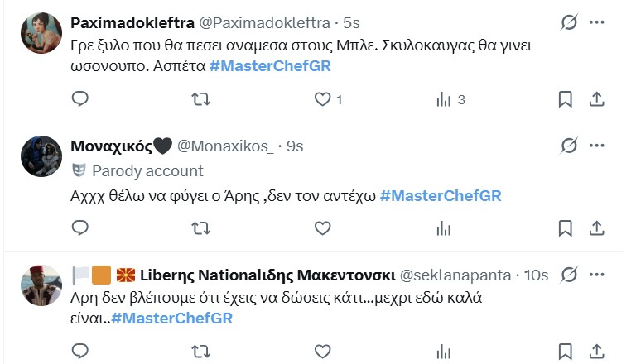The height and width of the screenshot is (364, 636).
Task: Share the Μοναχικός tweet
Action: [x=595, y=227]
